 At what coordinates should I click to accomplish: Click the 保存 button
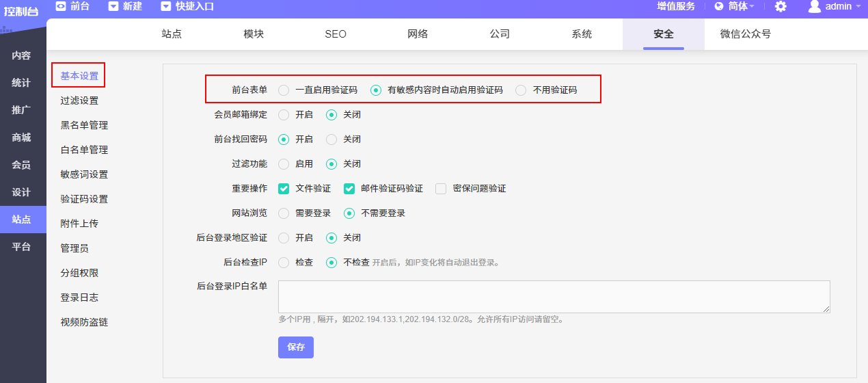click(x=295, y=347)
